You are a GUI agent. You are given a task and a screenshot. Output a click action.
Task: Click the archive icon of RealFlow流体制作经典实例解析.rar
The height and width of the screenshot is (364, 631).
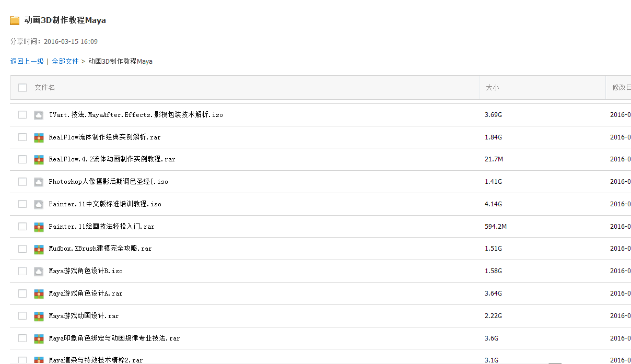39,137
